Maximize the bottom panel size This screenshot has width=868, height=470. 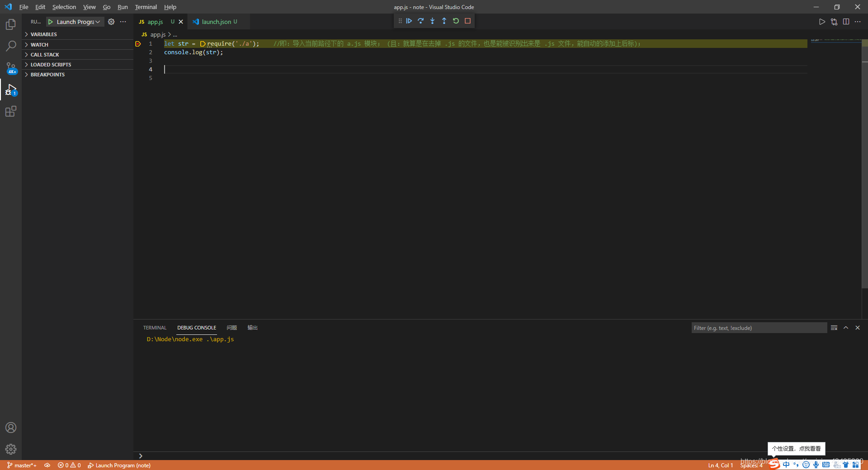(846, 328)
